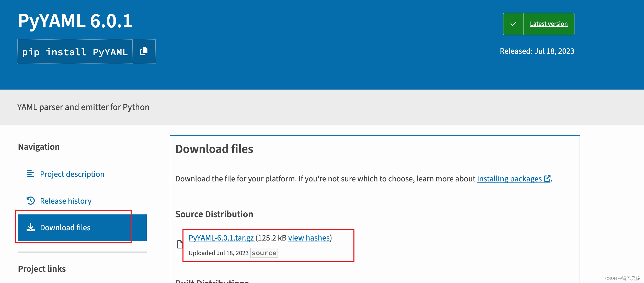Open the installing packages link
Viewport: 644px width, 283px height.
tap(509, 179)
